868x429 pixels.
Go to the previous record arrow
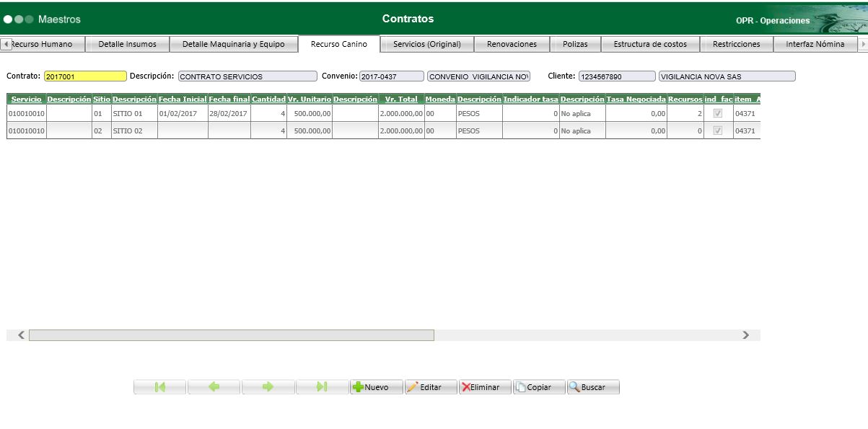214,387
